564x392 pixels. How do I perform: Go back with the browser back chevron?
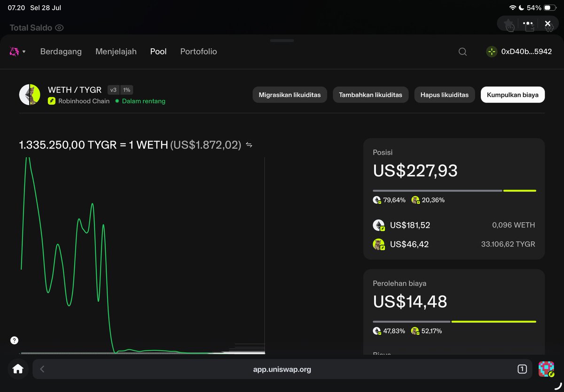[x=42, y=369]
